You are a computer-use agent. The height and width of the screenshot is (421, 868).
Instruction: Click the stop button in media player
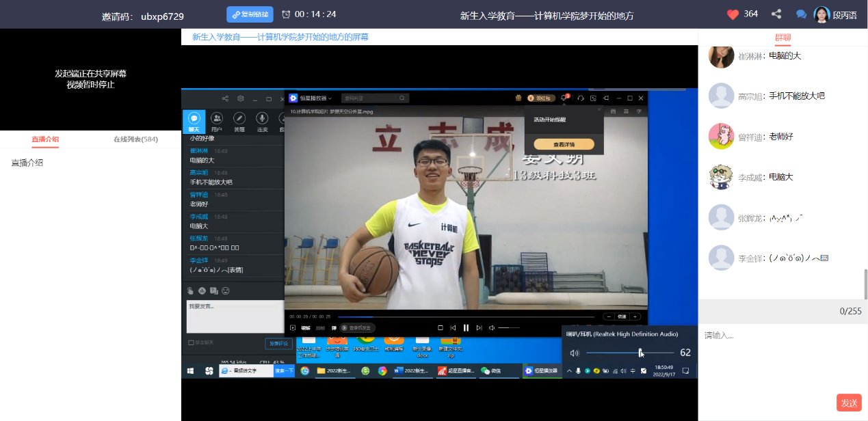click(440, 328)
